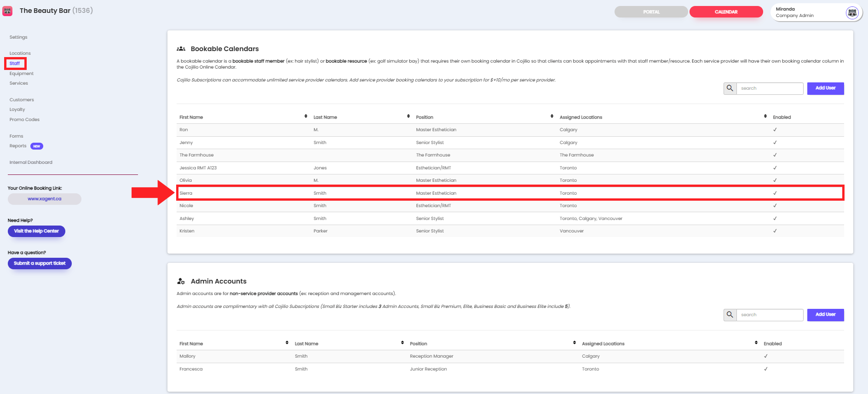
Task: Select Staff in the sidebar
Action: tap(15, 64)
